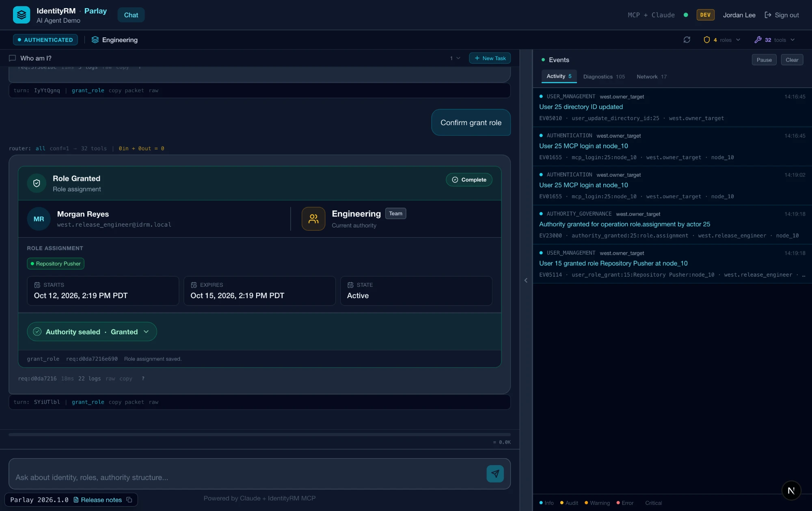Viewport: 812px width, 511px height.
Task: Click the calendar icon beside STARTS
Action: pos(37,285)
